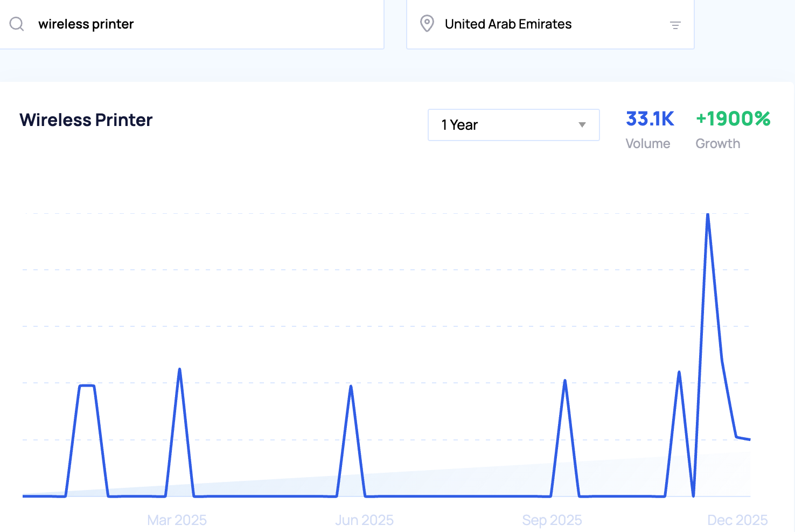Click the chart peak near Jun 2025
This screenshot has height=532, width=795.
(351, 386)
